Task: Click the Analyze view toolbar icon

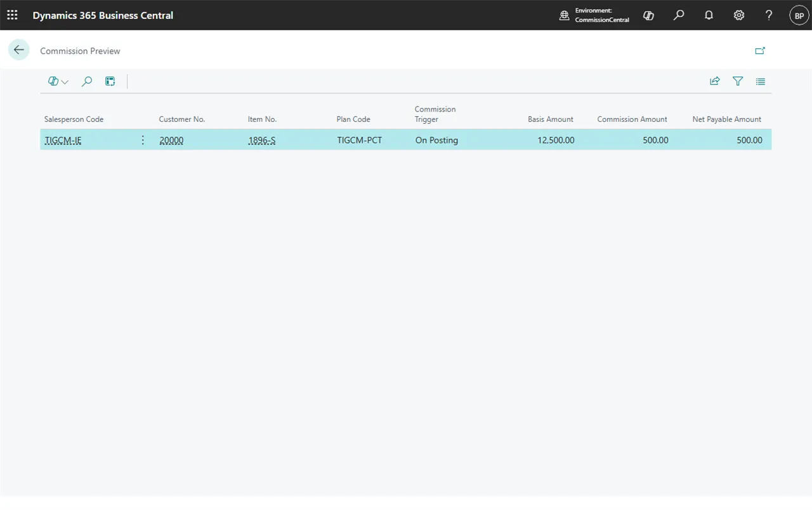Action: (110, 81)
